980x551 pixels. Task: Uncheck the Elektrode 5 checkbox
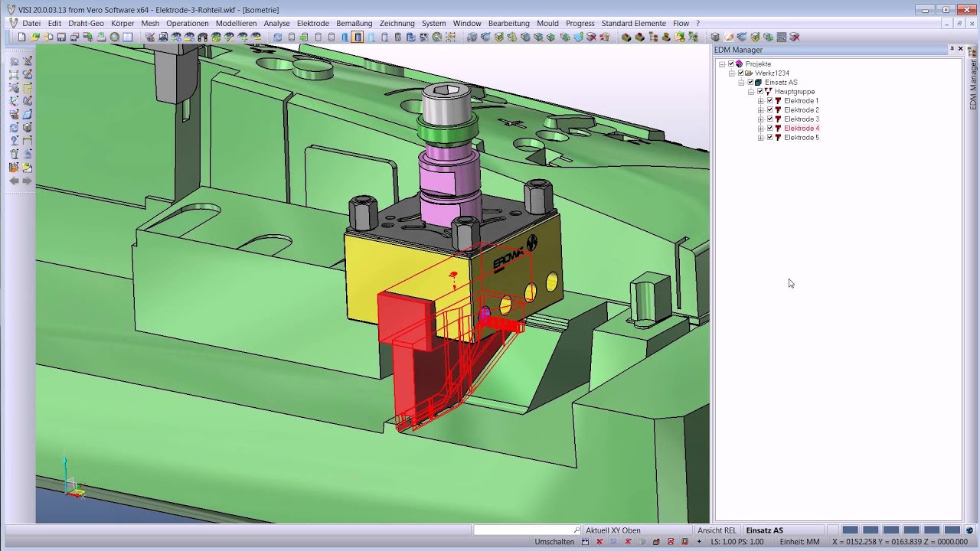pos(769,137)
